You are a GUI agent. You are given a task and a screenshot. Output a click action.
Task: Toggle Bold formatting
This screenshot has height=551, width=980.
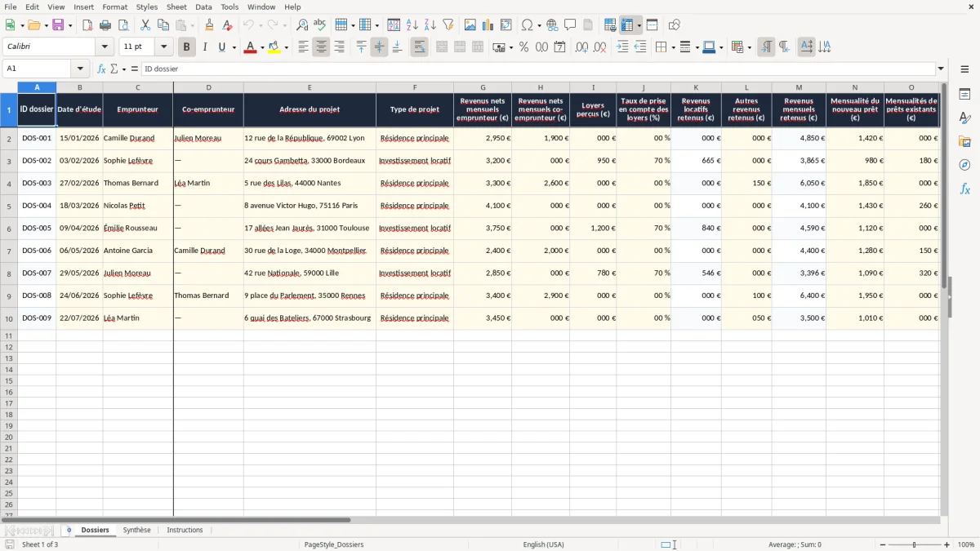point(187,47)
